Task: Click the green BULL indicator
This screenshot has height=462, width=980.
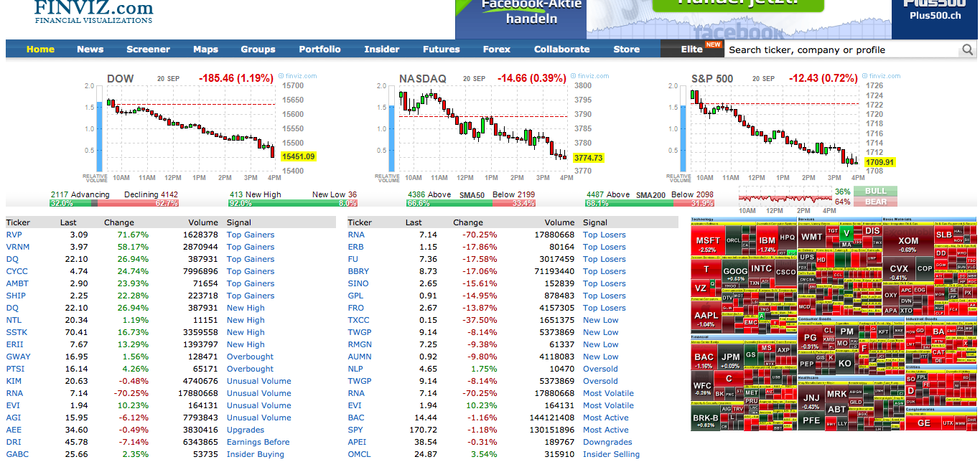Action: 875,192
